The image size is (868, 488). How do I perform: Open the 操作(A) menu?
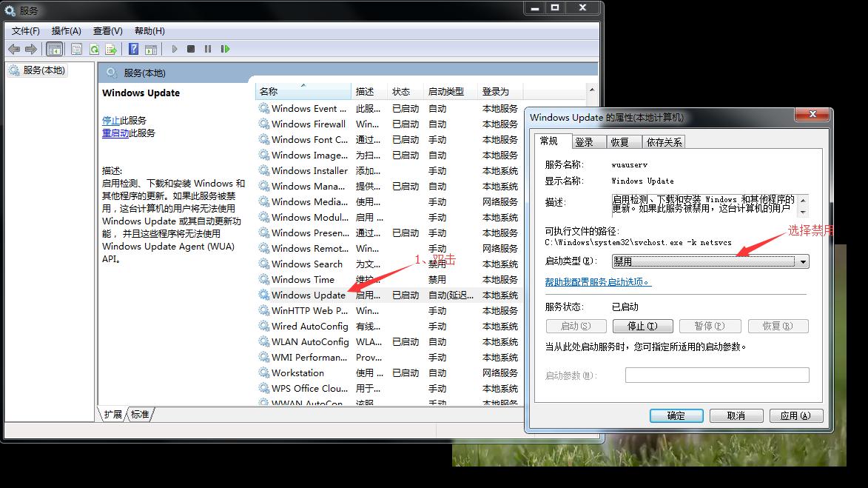click(x=66, y=30)
